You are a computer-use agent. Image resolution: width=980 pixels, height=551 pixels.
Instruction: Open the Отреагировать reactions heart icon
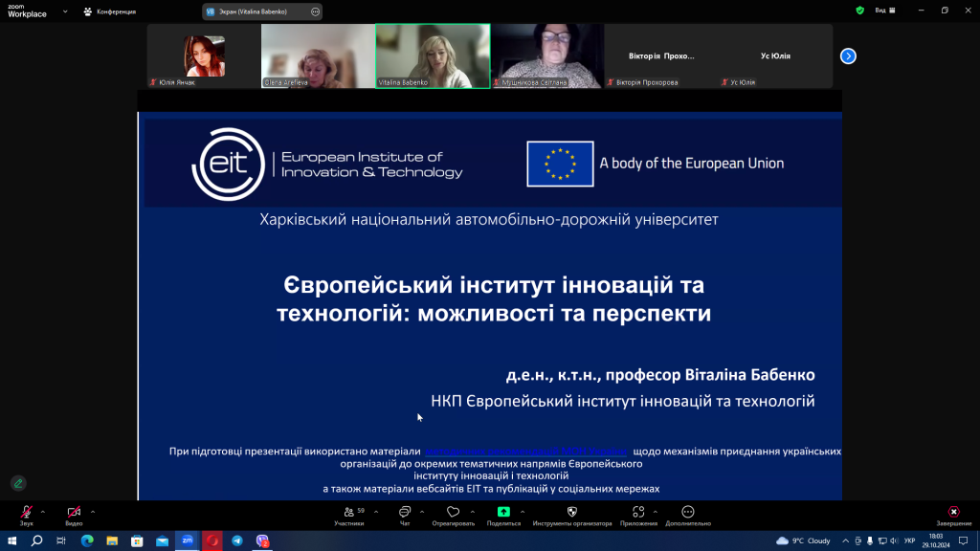tap(453, 513)
